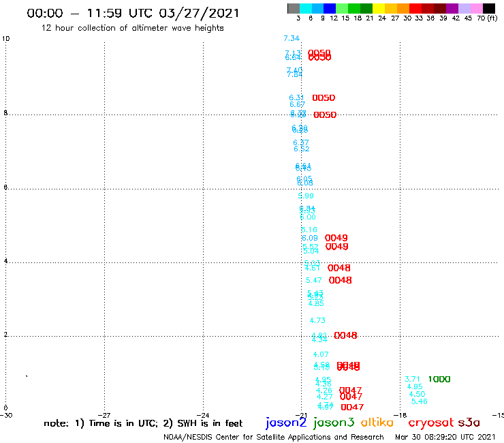Click the wave height value 7.34

(292, 38)
